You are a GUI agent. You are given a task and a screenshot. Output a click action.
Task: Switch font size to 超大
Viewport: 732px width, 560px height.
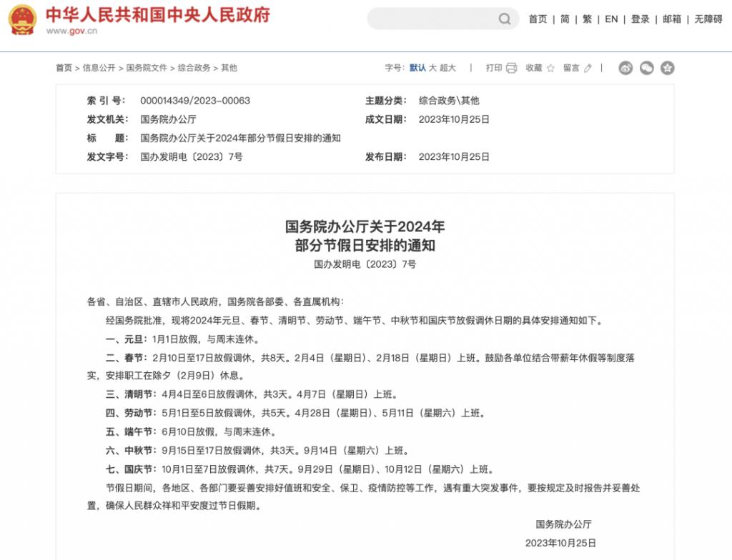(x=447, y=68)
